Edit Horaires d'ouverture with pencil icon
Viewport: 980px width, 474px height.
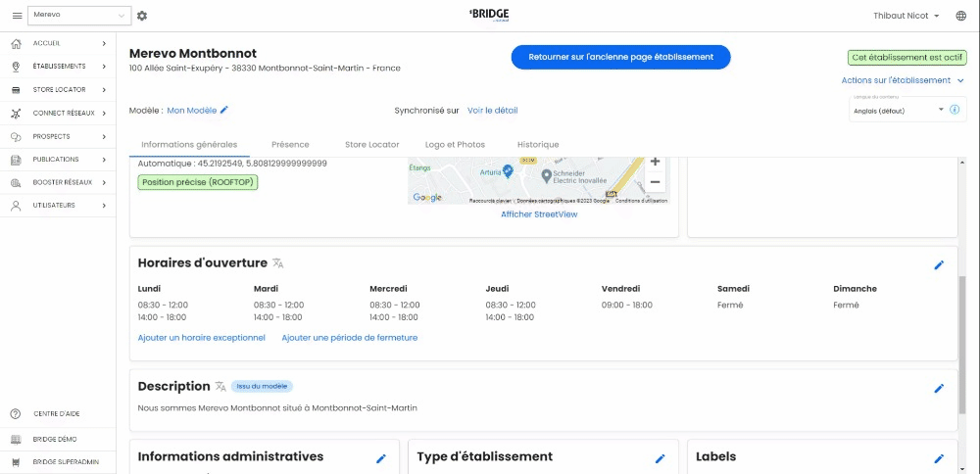click(x=939, y=264)
